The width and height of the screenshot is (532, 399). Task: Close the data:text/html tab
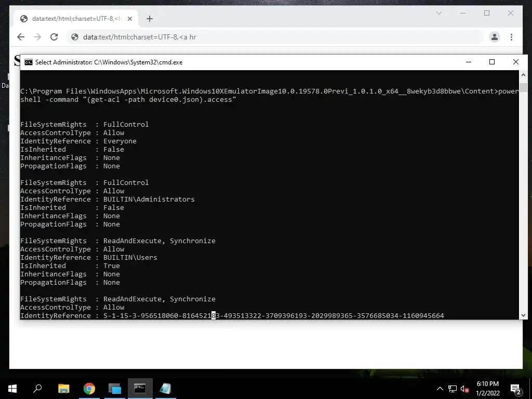click(x=129, y=19)
